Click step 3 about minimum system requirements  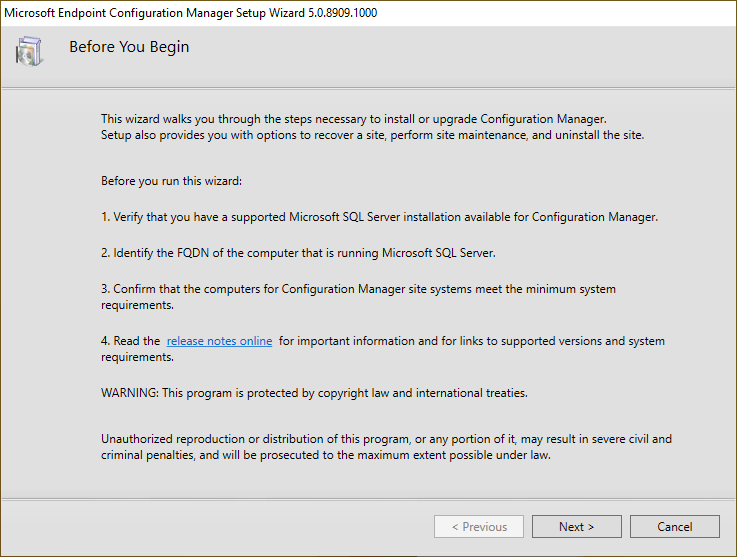click(358, 289)
